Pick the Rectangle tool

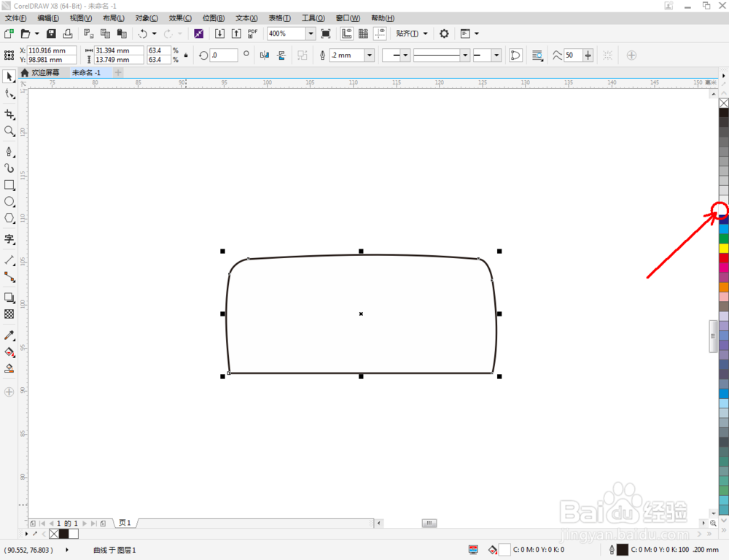tap(9, 184)
